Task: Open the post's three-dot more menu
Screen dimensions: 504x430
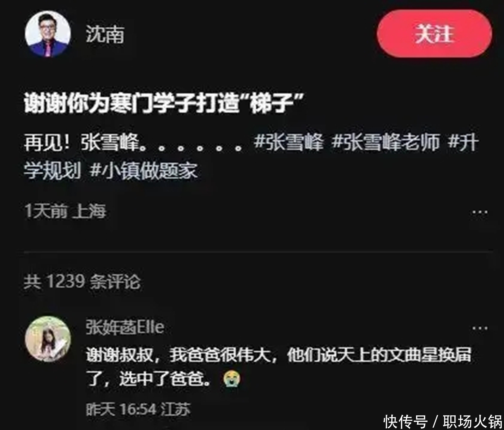Action: (x=480, y=212)
